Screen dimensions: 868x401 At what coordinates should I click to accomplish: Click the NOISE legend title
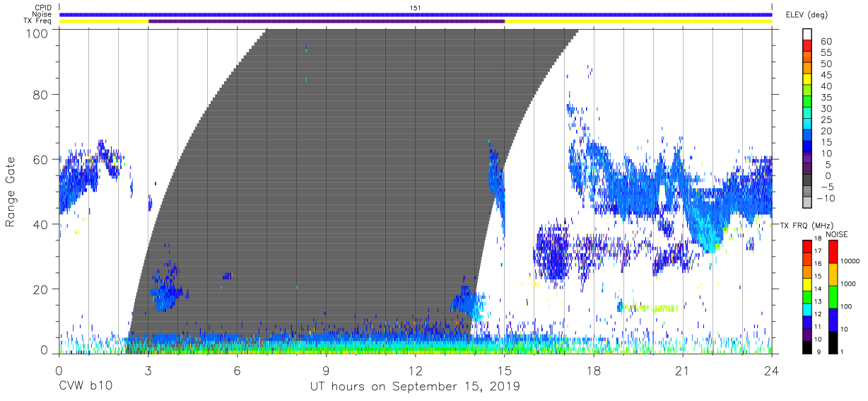tap(838, 234)
